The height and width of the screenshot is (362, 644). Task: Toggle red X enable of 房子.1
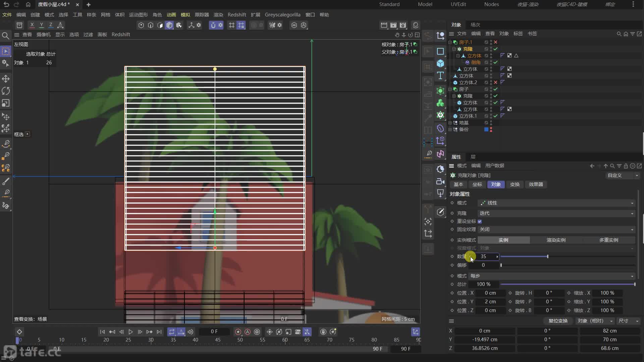point(495,42)
